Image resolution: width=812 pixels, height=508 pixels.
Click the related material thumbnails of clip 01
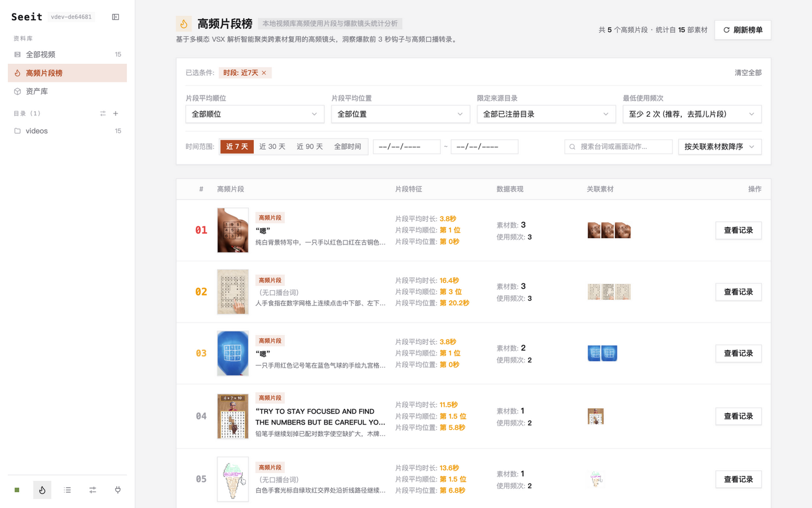pos(609,230)
